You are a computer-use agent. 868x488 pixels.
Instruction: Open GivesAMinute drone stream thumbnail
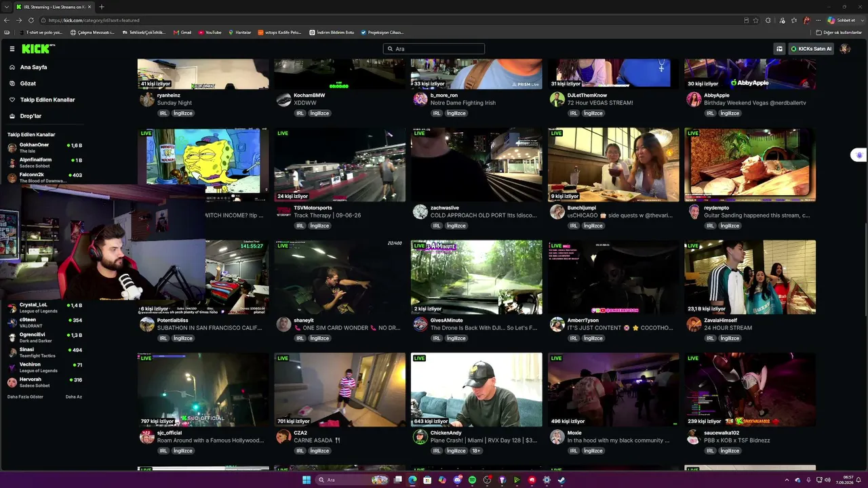tap(477, 277)
